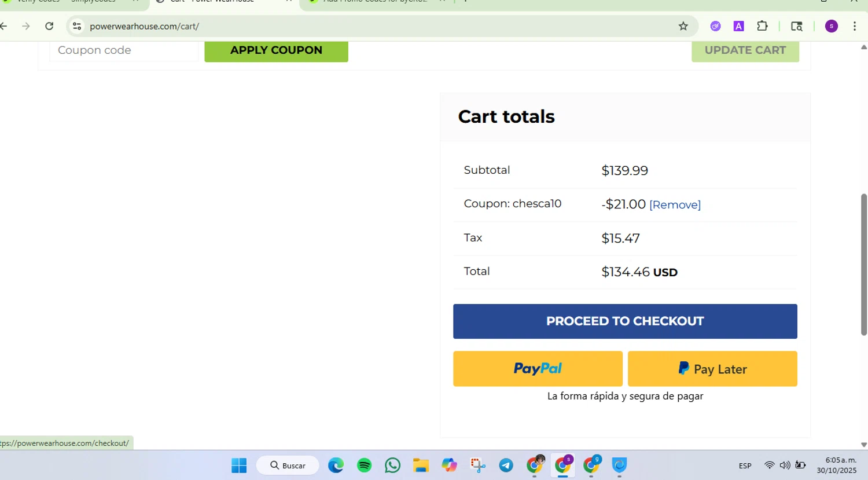View site information icon in address bar
Viewport: 868px width, 480px height.
coord(77,26)
